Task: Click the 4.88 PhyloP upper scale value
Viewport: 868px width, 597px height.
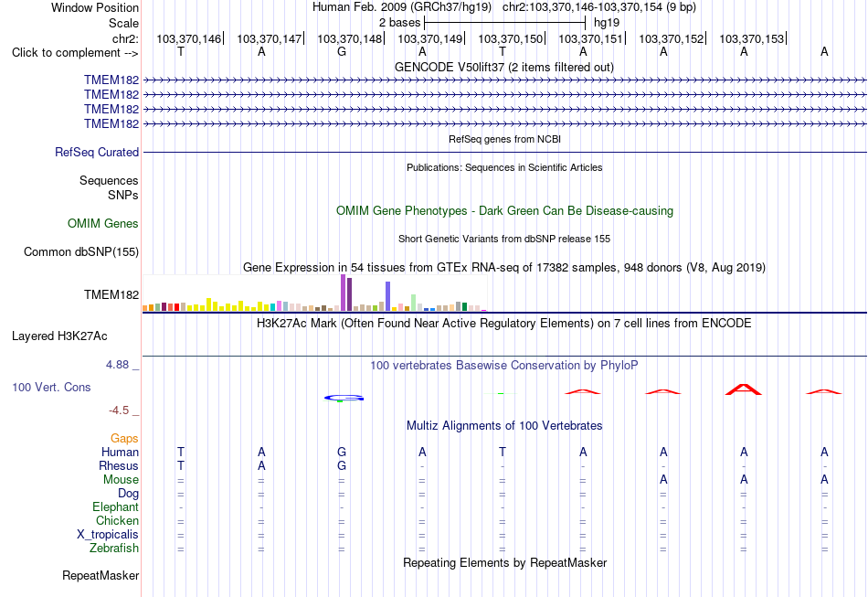Action: point(117,365)
